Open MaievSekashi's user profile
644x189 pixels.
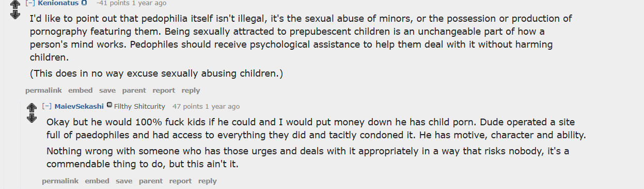tap(79, 106)
